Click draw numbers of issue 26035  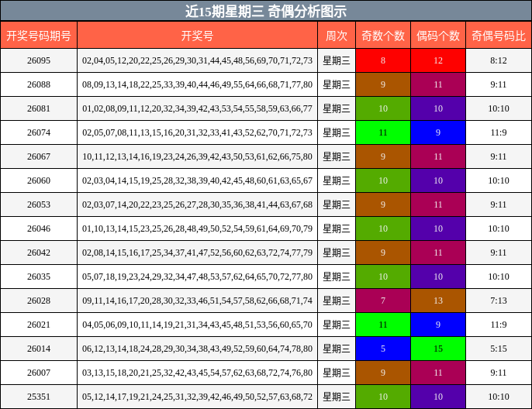pos(197,277)
